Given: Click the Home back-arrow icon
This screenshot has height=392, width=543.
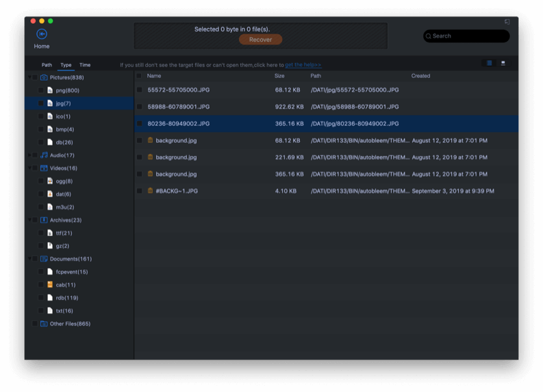Looking at the screenshot, I should coord(42,34).
